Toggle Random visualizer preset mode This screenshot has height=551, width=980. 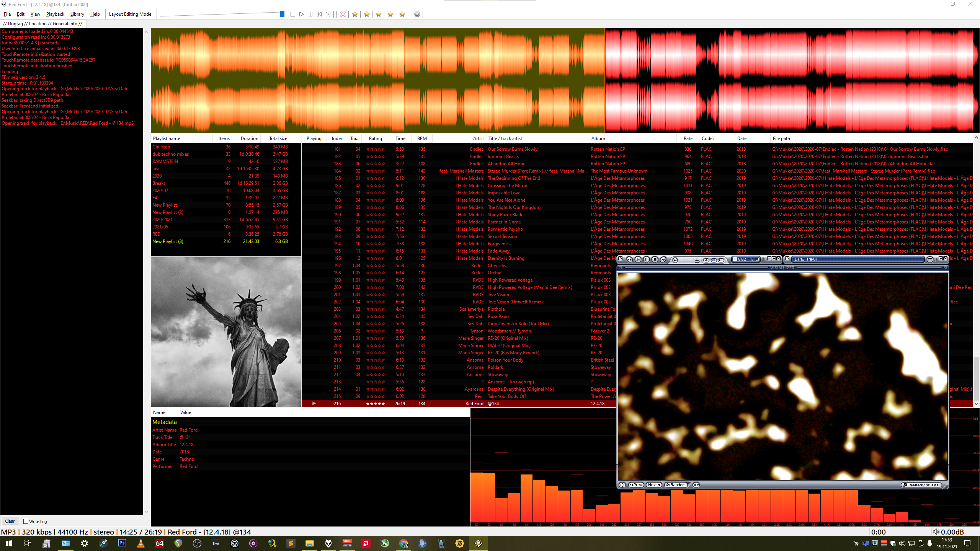[x=676, y=485]
